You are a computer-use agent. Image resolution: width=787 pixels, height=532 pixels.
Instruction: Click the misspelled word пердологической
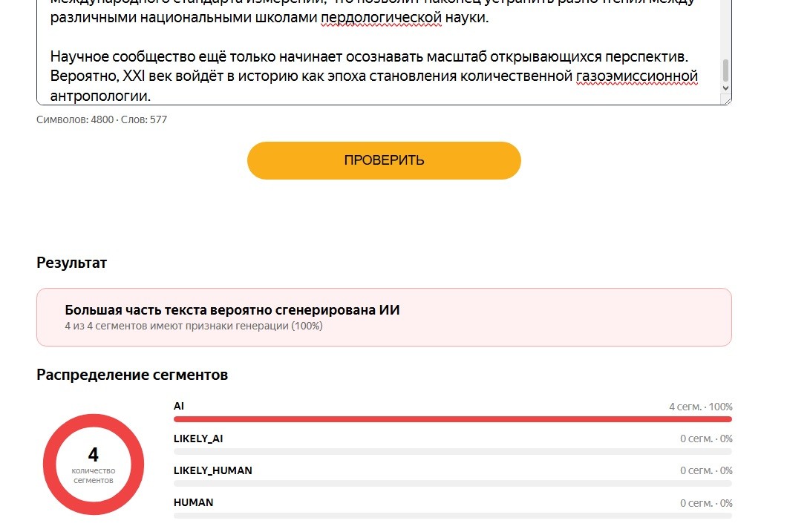point(382,18)
